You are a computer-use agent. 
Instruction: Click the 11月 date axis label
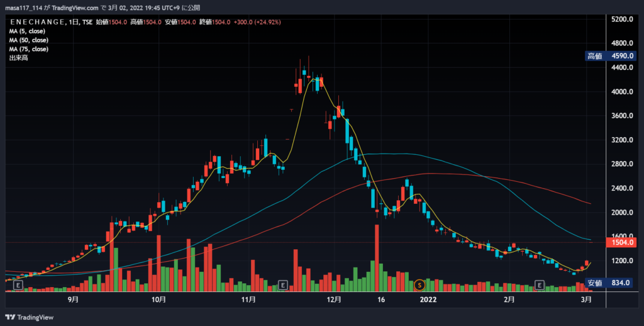coord(248,300)
